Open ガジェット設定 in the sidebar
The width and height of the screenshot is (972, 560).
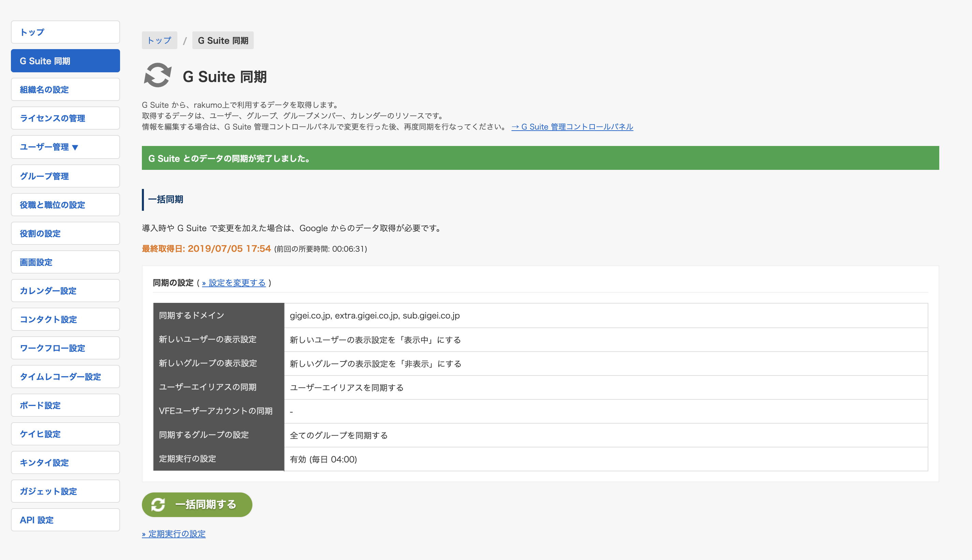pyautogui.click(x=65, y=491)
